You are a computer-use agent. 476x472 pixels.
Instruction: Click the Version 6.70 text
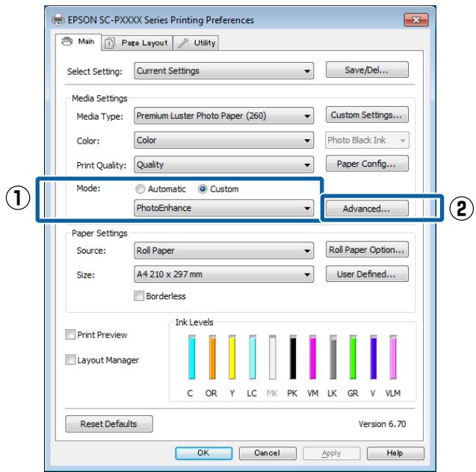coord(382,423)
